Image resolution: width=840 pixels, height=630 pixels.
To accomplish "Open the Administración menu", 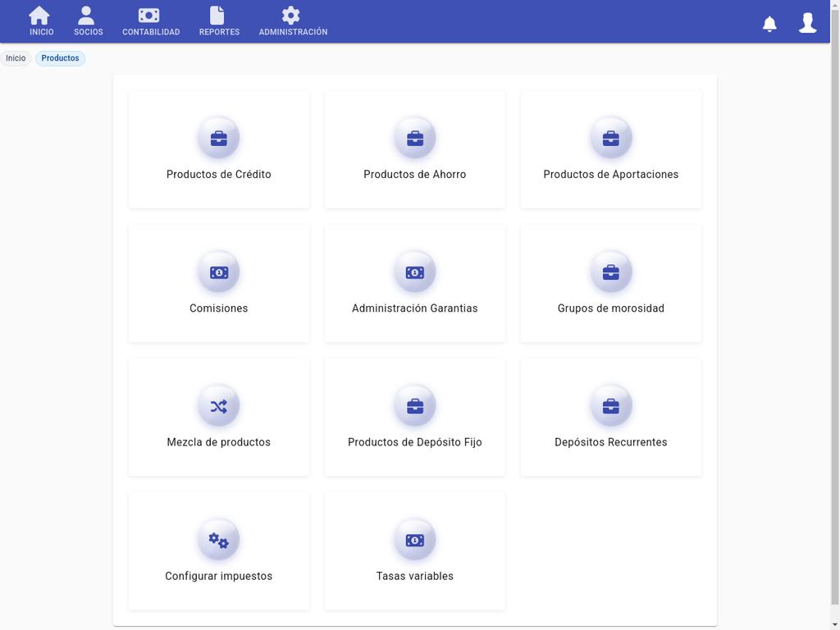I will point(293,21).
